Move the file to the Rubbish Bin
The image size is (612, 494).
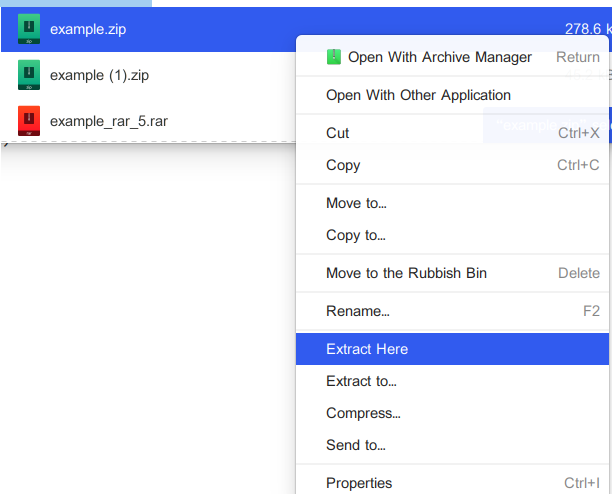406,273
